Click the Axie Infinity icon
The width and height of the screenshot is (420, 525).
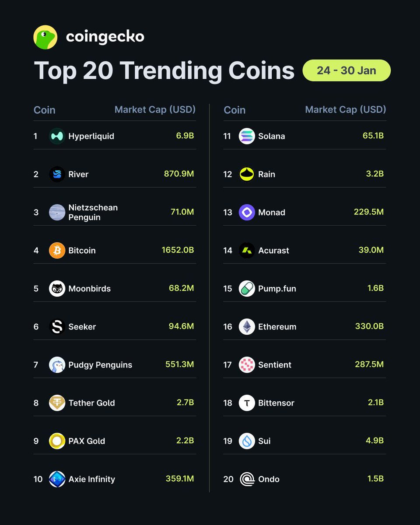click(x=57, y=479)
